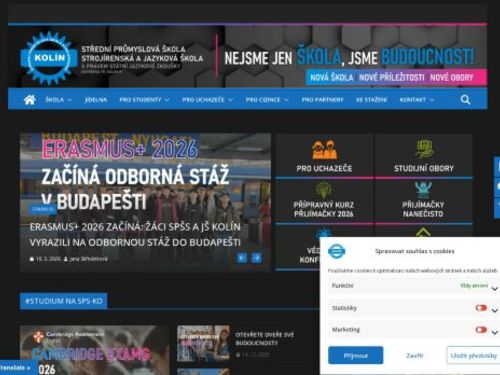Open the Přijímačky nanečisto tile
The width and height of the screenshot is (500, 375).
424,201
